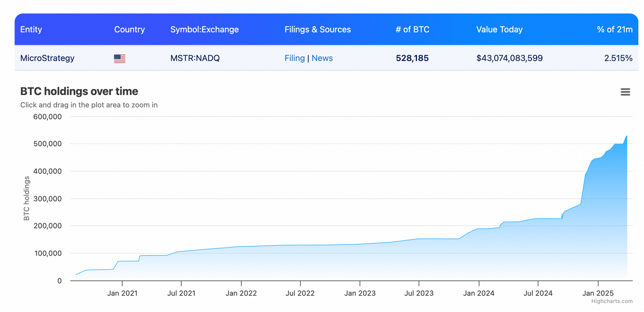
Task: Click the Symbol:Exchange column header
Action: click(x=204, y=29)
